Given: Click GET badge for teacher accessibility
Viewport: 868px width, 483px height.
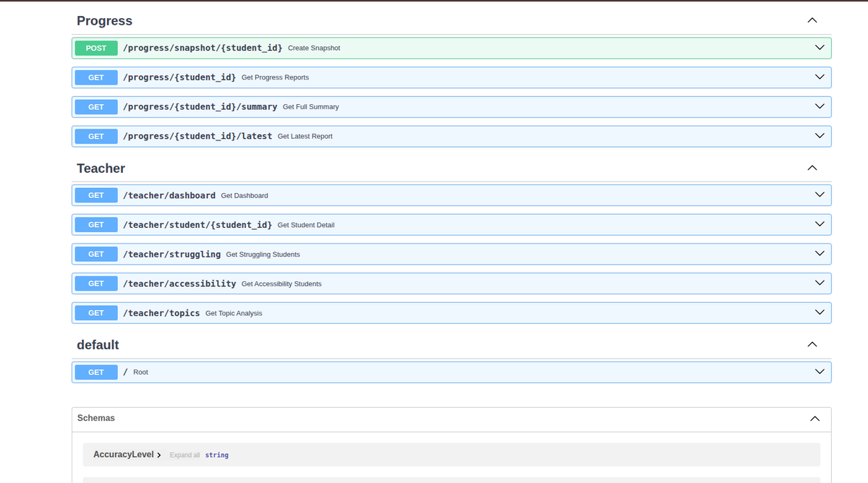Looking at the screenshot, I should click(x=96, y=283).
